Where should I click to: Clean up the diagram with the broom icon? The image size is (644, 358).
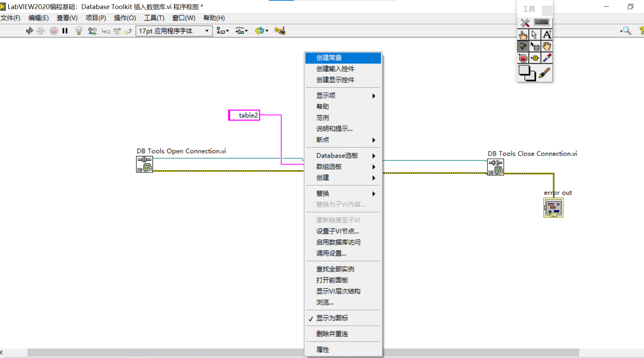[279, 31]
